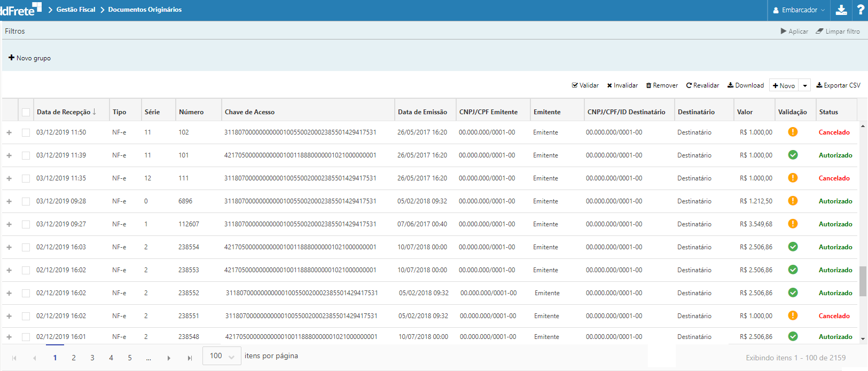Open the arrow dropdown beside the Novo button
Screen dimensions: 868x371
click(805, 86)
